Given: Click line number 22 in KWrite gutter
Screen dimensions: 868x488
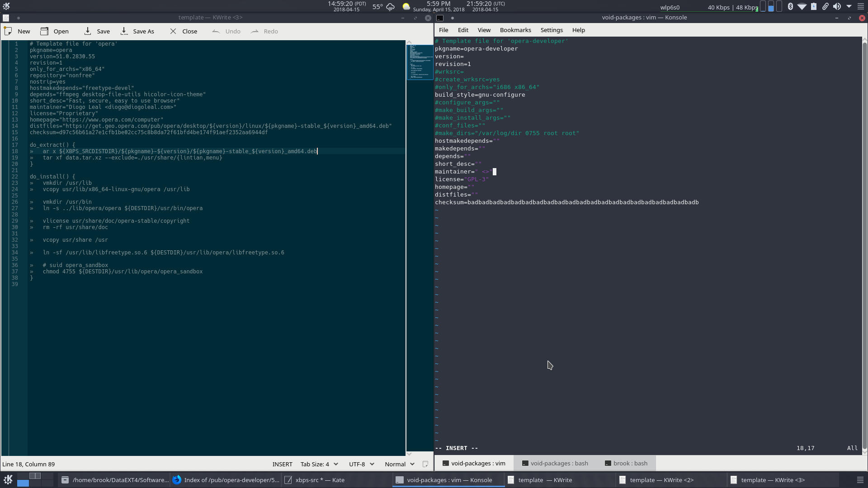Looking at the screenshot, I should [x=15, y=177].
